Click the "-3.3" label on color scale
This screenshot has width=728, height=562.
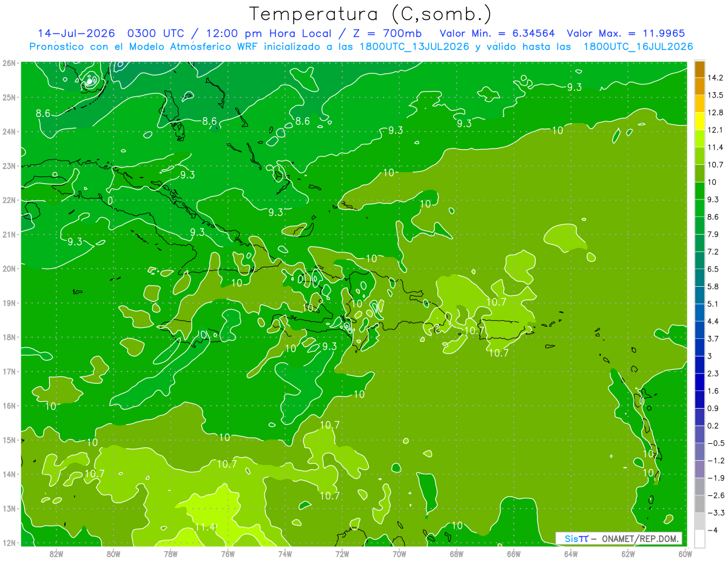(x=717, y=513)
